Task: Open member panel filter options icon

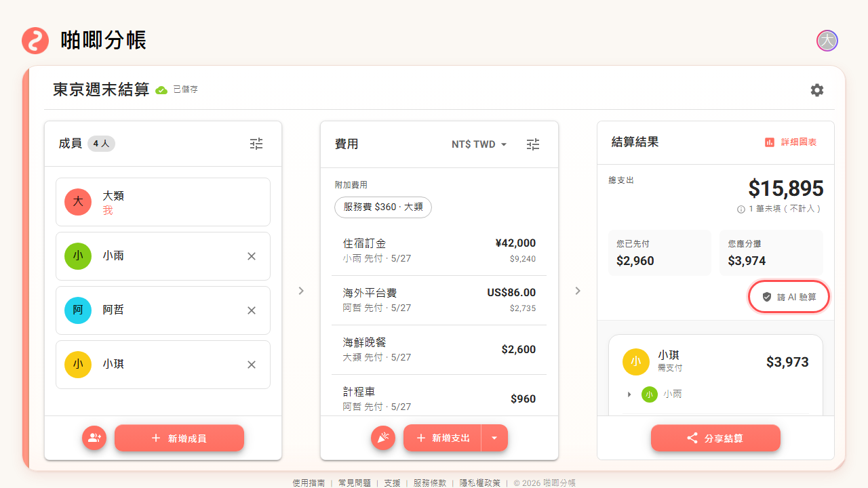Action: coord(256,144)
